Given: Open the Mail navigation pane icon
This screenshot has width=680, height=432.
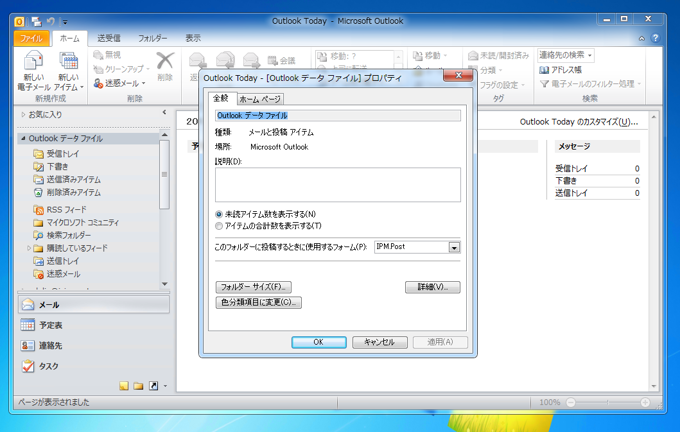Looking at the screenshot, I should [28, 304].
